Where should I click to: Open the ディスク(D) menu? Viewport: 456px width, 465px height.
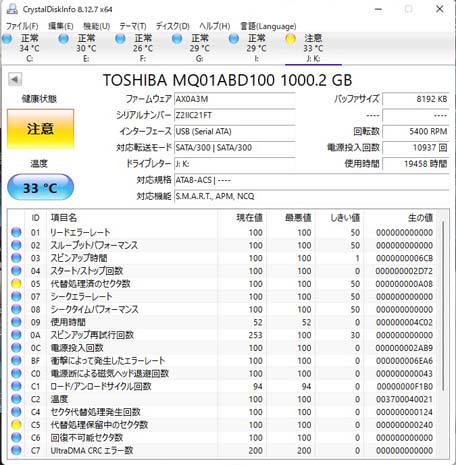click(173, 26)
